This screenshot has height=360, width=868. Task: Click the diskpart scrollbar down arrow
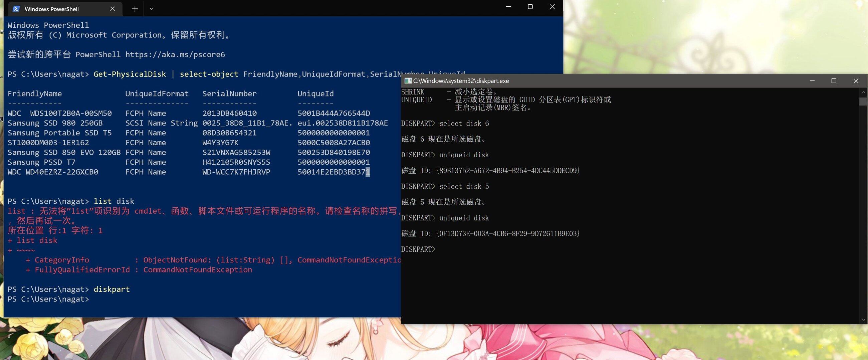point(863,320)
